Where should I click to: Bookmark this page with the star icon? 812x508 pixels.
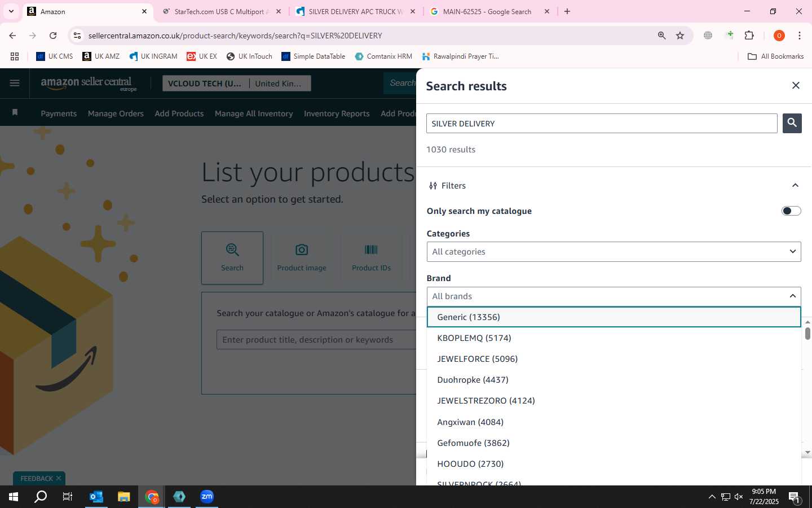(x=680, y=36)
